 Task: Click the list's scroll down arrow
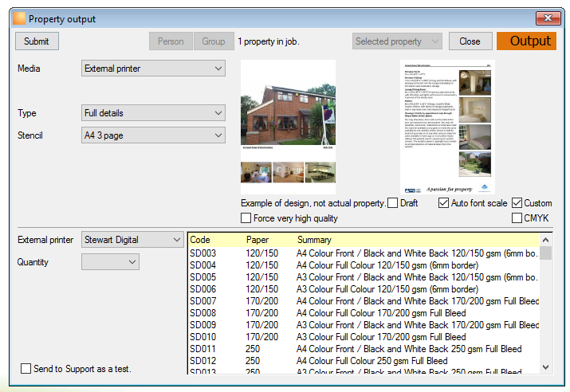545,367
